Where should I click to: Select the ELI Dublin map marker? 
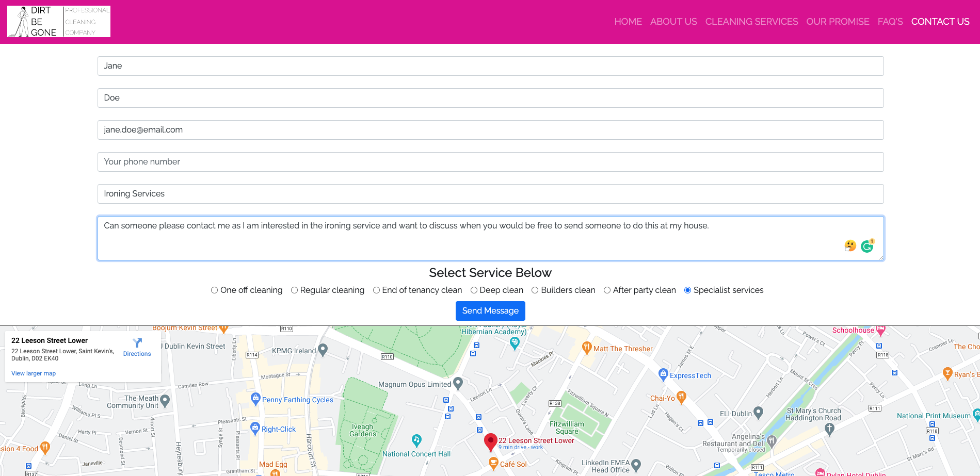point(758,413)
